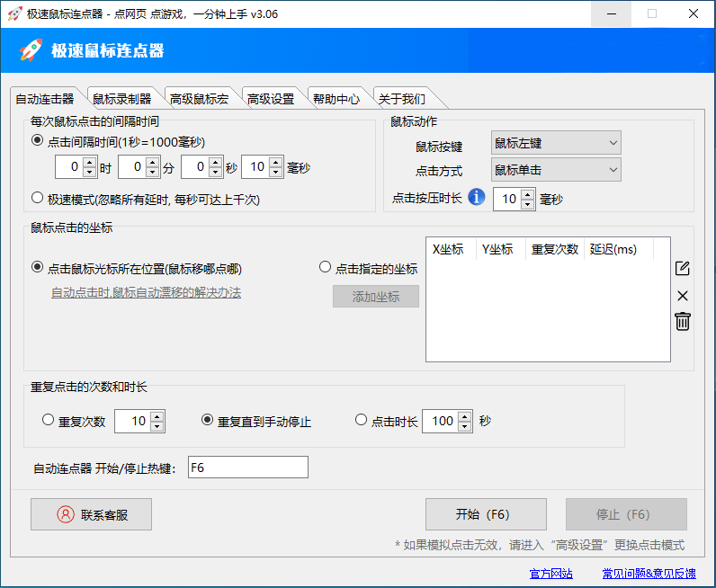Select the 极速模式 radio button
The height and width of the screenshot is (588, 716).
[38, 198]
